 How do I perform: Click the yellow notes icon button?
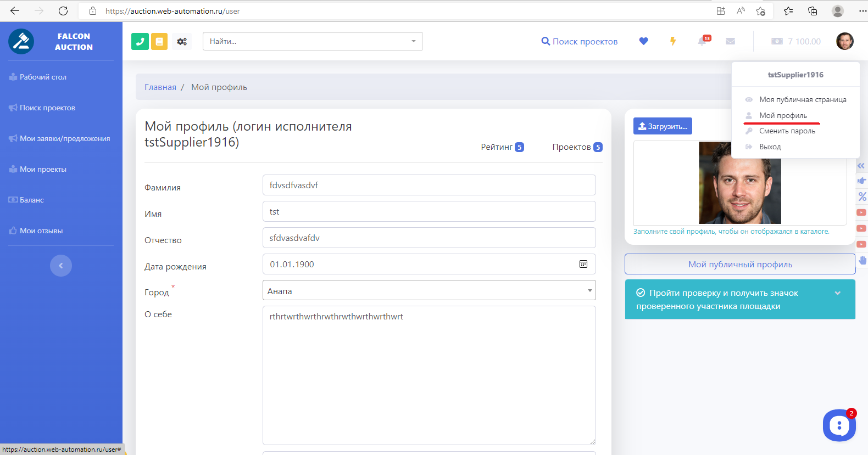pos(159,41)
